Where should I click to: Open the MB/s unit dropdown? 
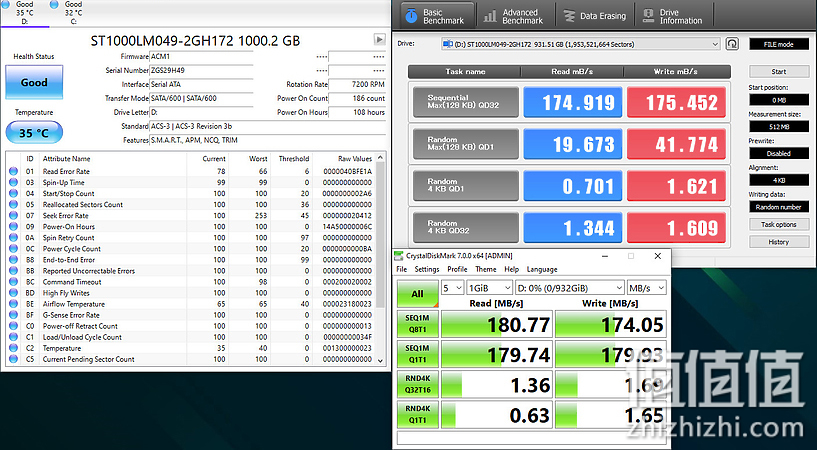647,288
